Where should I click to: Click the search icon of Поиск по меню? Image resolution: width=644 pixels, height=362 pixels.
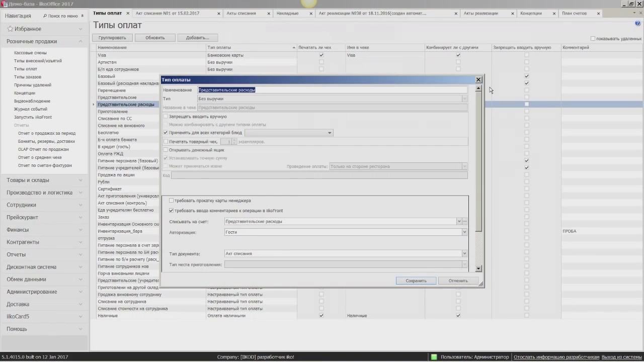(45, 16)
